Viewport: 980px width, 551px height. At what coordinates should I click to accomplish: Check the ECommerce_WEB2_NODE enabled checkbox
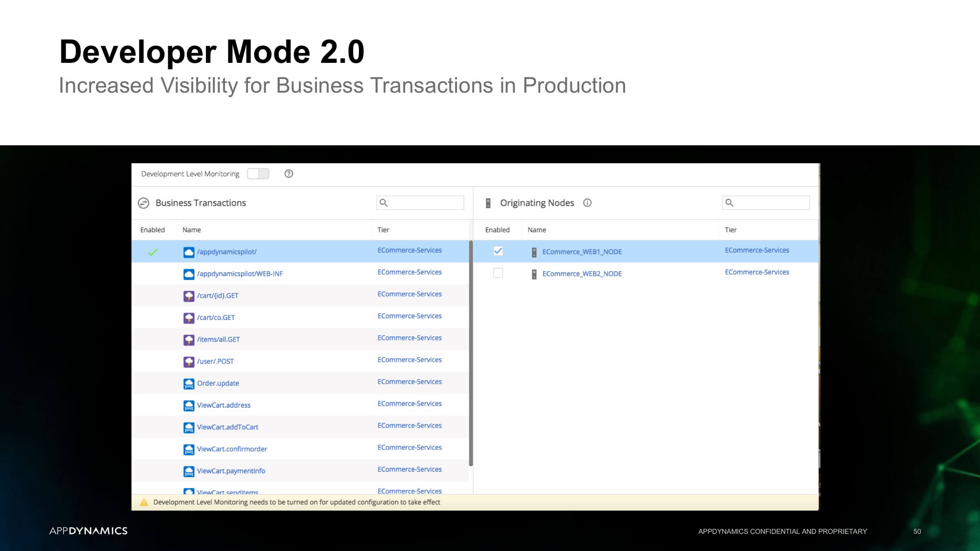[x=498, y=273]
